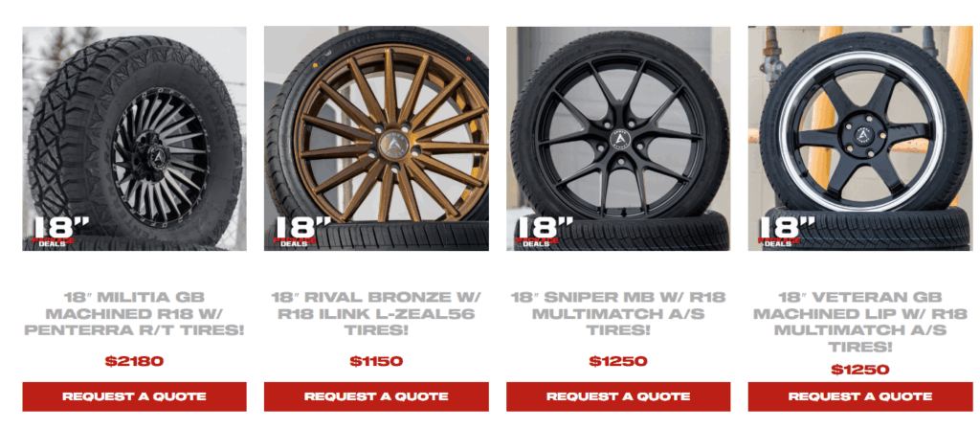This screenshot has height=429, width=980.
Task: Open the 18" Militia GB Machined product title
Action: point(134,313)
